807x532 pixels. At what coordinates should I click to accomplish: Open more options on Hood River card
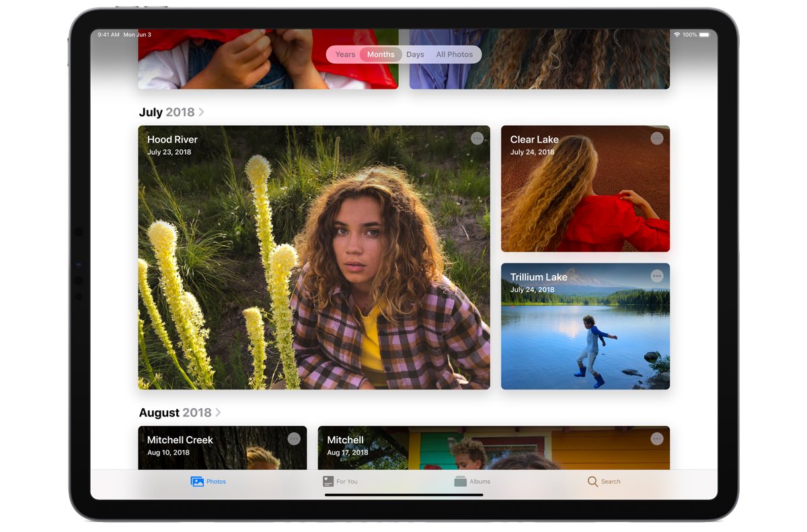point(477,139)
